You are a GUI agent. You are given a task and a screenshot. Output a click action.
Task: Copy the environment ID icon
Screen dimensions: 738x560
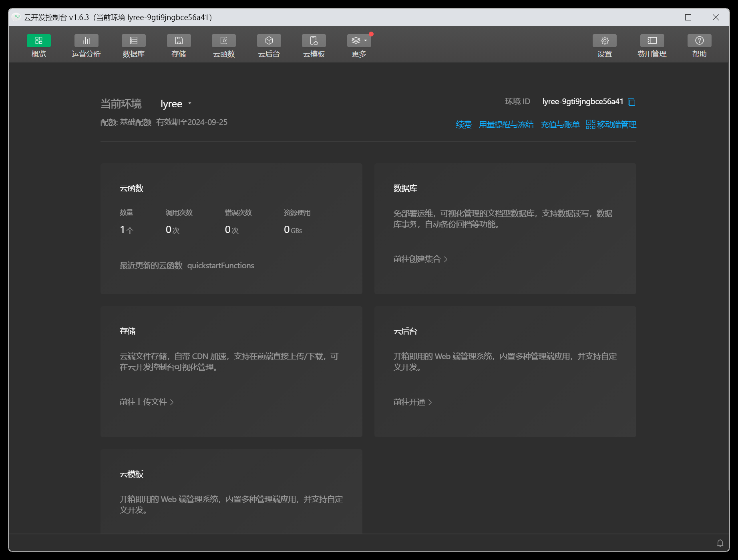coord(632,102)
